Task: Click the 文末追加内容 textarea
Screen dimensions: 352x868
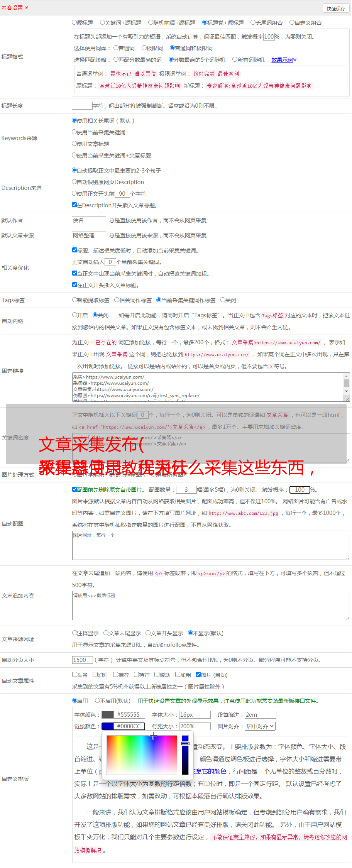Action: point(211,606)
